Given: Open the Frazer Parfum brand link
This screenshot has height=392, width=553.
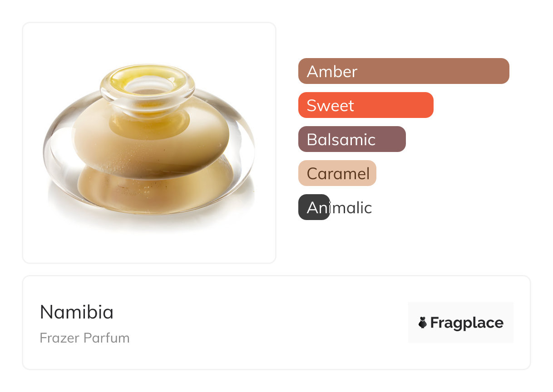Looking at the screenshot, I should point(84,338).
